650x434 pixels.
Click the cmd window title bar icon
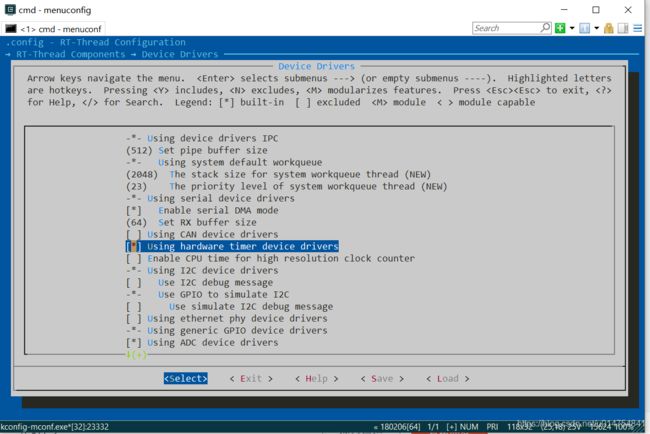click(10, 10)
